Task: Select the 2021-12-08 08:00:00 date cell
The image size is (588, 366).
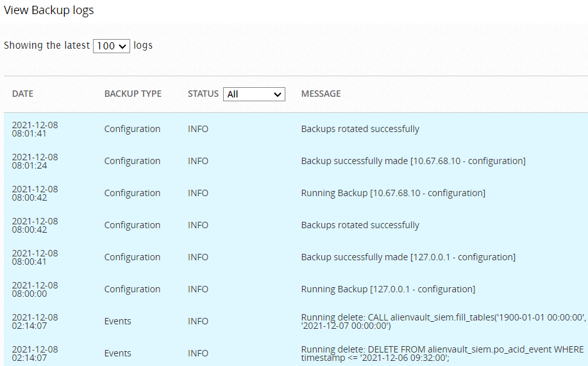Action: pos(35,289)
